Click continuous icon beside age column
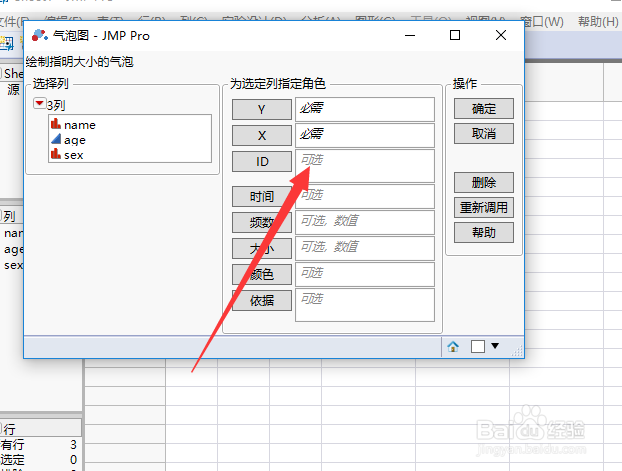This screenshot has height=471, width=622. tap(56, 139)
